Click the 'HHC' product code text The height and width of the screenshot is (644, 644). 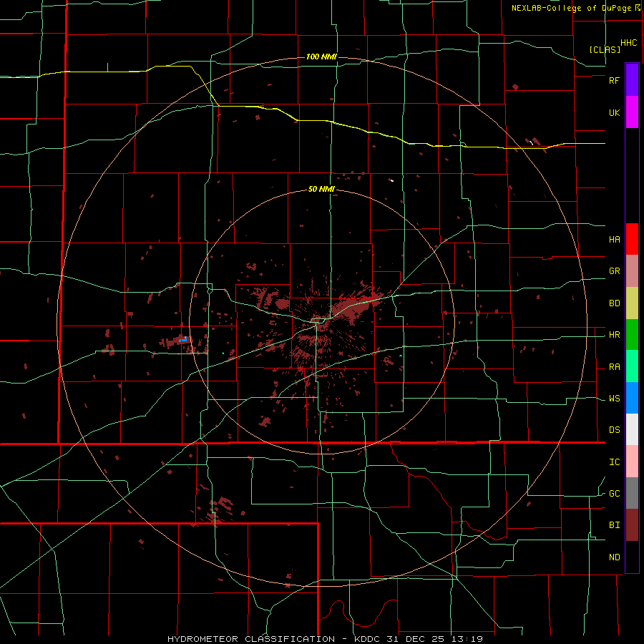click(628, 42)
